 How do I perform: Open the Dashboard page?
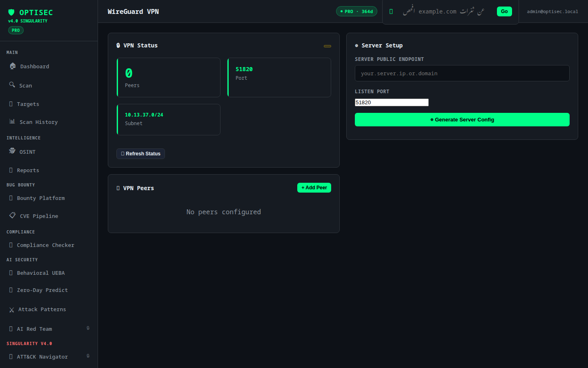click(x=49, y=66)
